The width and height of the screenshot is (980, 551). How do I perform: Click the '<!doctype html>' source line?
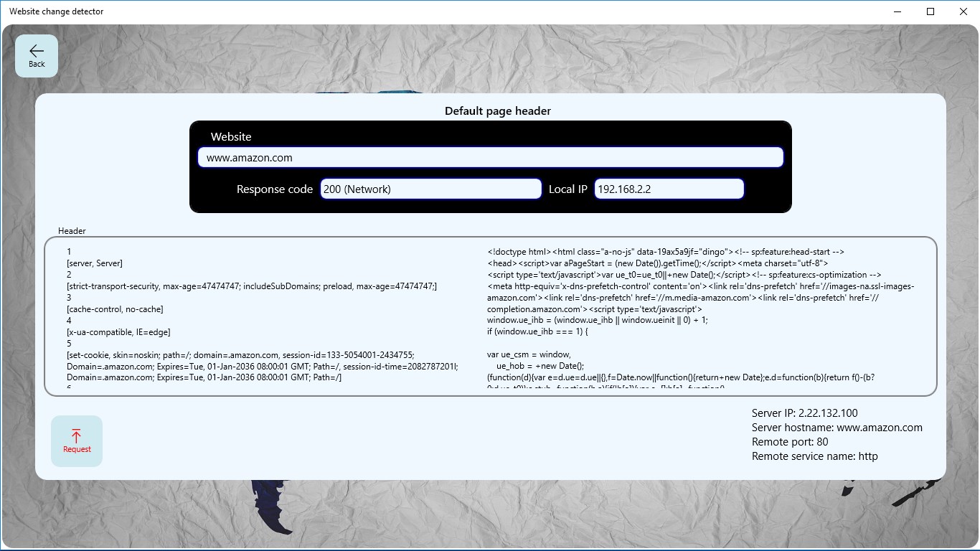click(666, 252)
